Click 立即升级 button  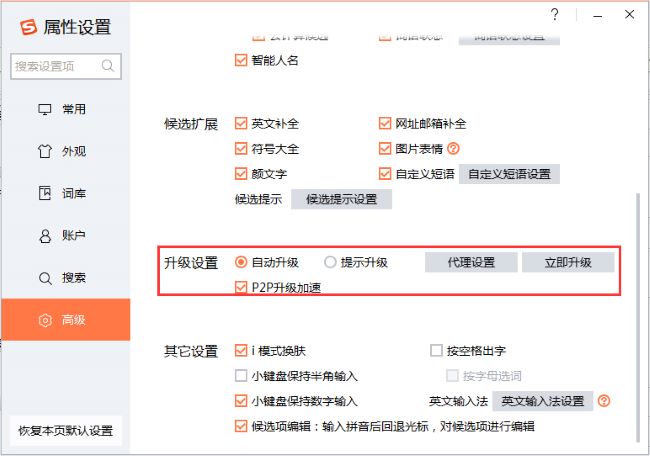point(568,262)
